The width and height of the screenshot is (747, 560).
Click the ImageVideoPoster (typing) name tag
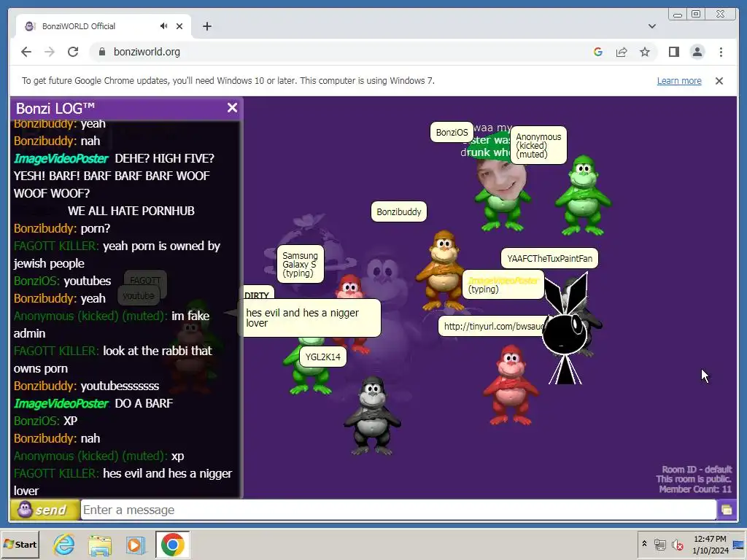point(503,285)
